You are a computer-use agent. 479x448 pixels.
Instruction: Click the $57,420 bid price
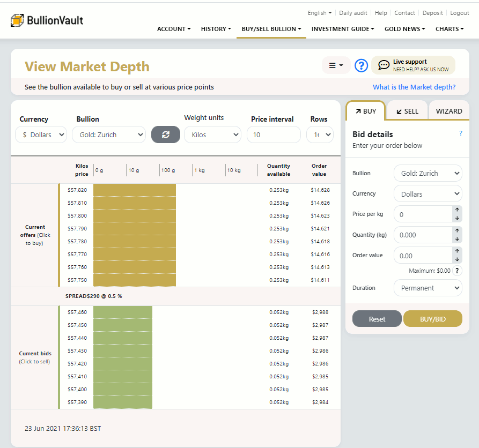[x=77, y=363]
